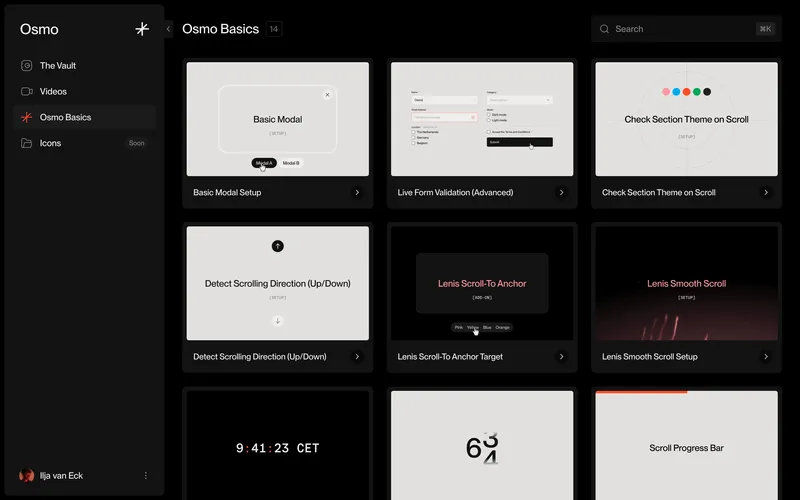Click Ilja van Eck avatar

27,476
